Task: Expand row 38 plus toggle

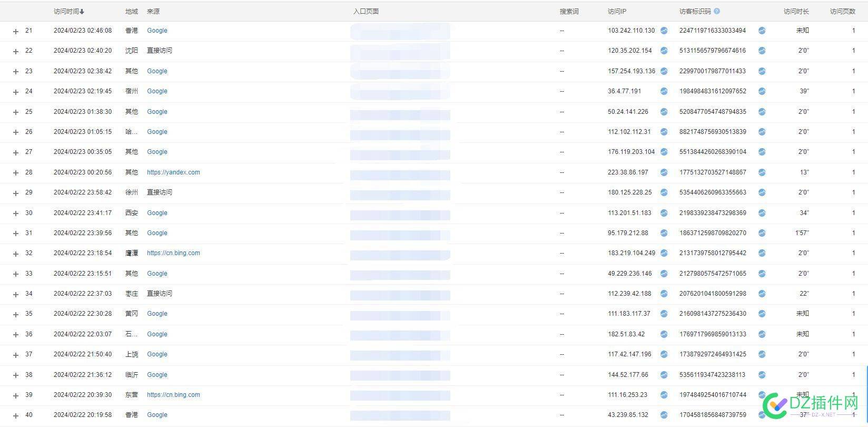Action: 16,375
